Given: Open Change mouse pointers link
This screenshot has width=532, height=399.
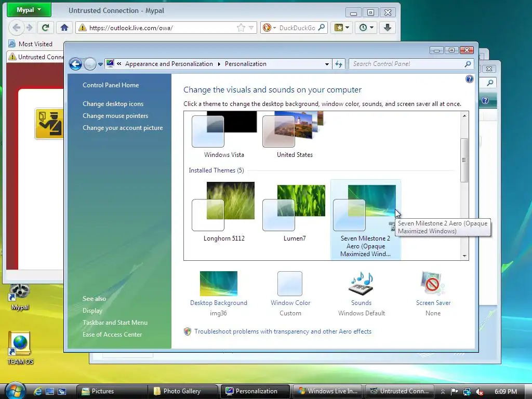Looking at the screenshot, I should (x=115, y=116).
